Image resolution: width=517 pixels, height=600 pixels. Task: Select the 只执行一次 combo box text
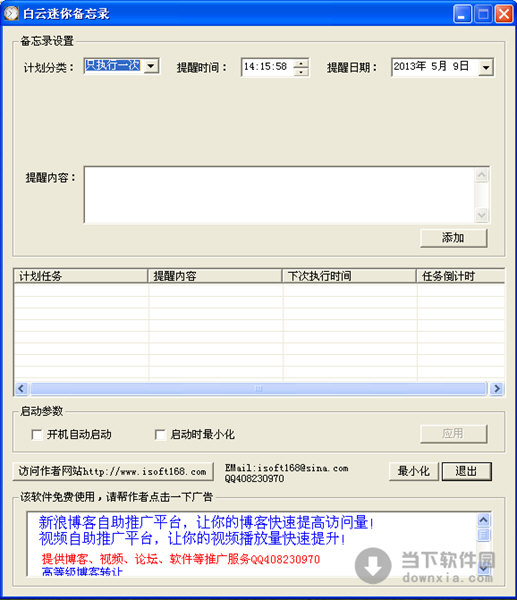(113, 66)
